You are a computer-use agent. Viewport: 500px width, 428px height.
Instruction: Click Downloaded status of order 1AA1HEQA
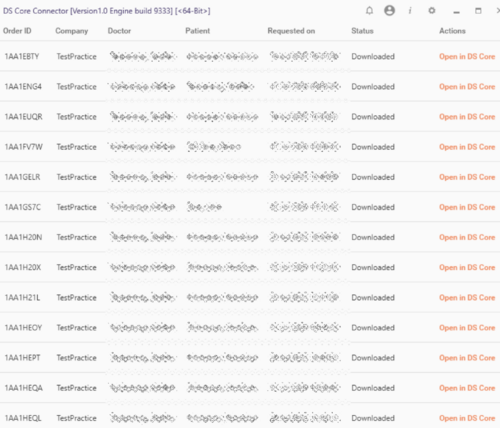click(x=373, y=388)
